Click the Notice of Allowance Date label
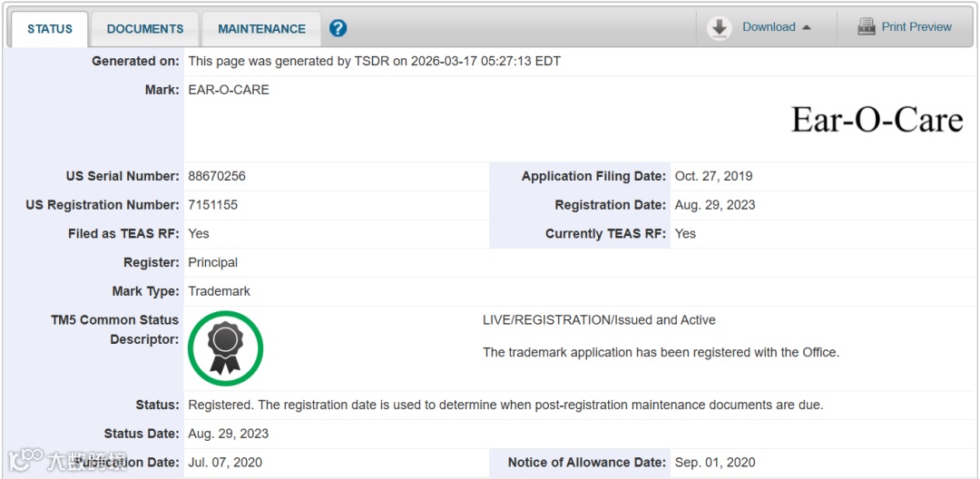 587,462
